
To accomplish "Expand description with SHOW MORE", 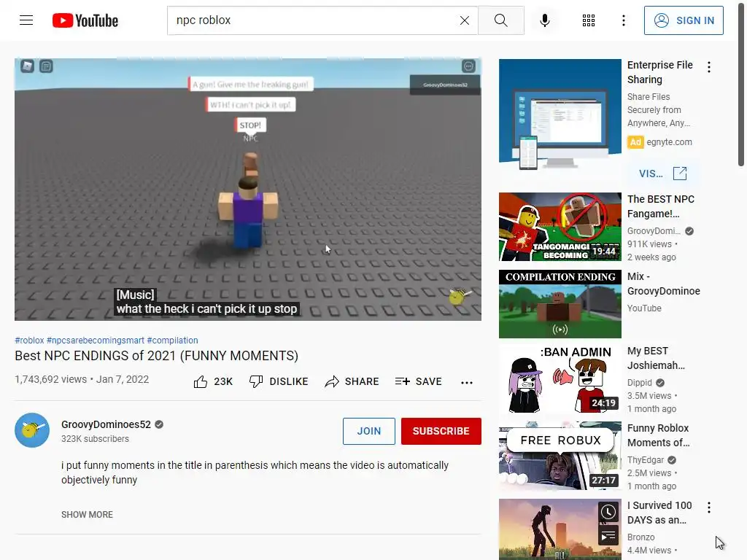I will tap(88, 514).
